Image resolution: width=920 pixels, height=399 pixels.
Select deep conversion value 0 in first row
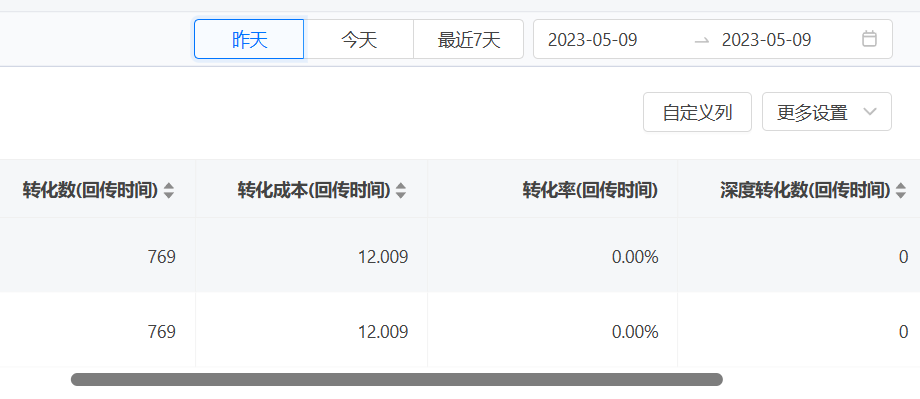pos(904,256)
